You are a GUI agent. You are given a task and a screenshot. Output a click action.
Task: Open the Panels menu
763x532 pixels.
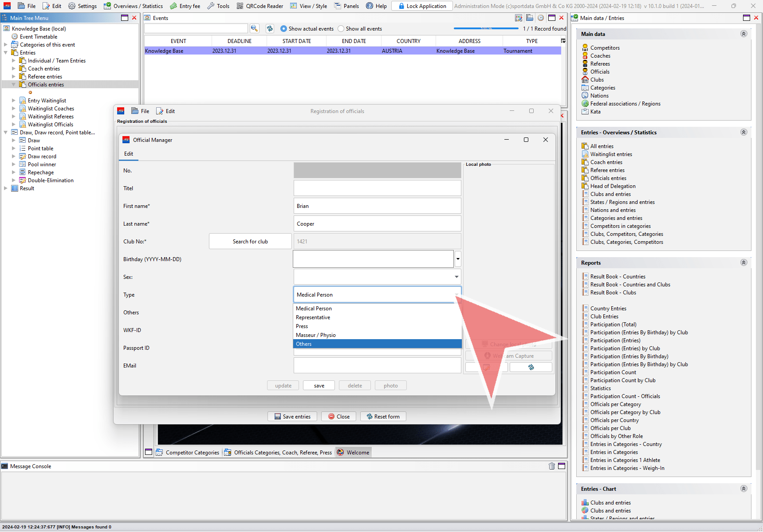pyautogui.click(x=346, y=6)
